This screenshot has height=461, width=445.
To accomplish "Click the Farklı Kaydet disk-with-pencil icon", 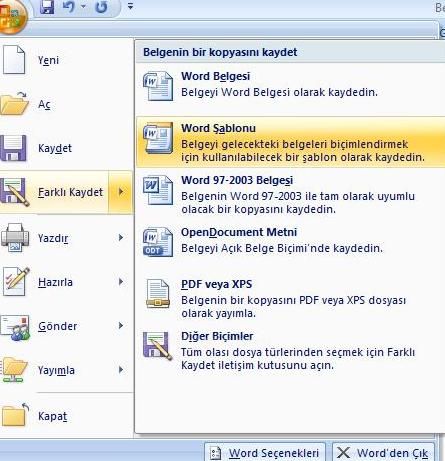I will [x=15, y=192].
